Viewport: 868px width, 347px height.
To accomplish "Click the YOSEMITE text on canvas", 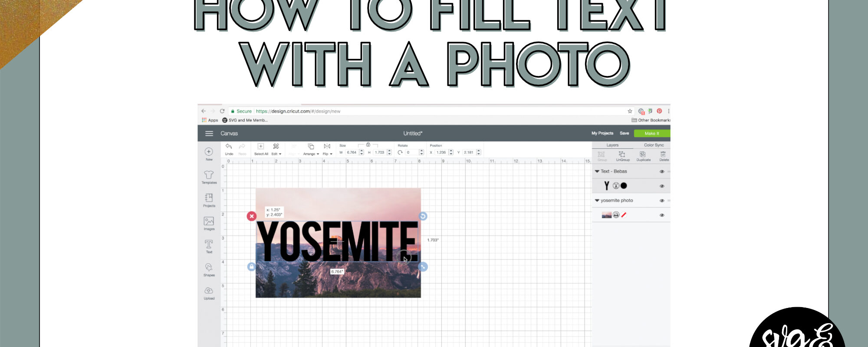I will 337,241.
